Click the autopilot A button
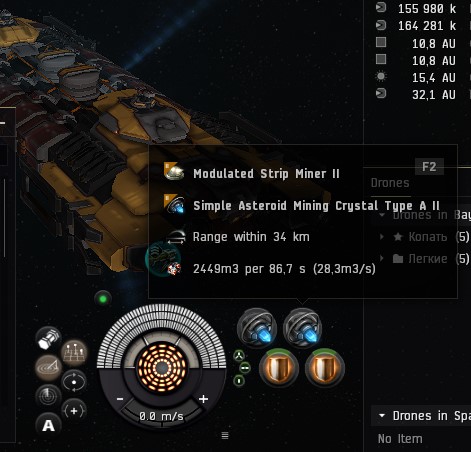This screenshot has width=471, height=452. coord(48,425)
